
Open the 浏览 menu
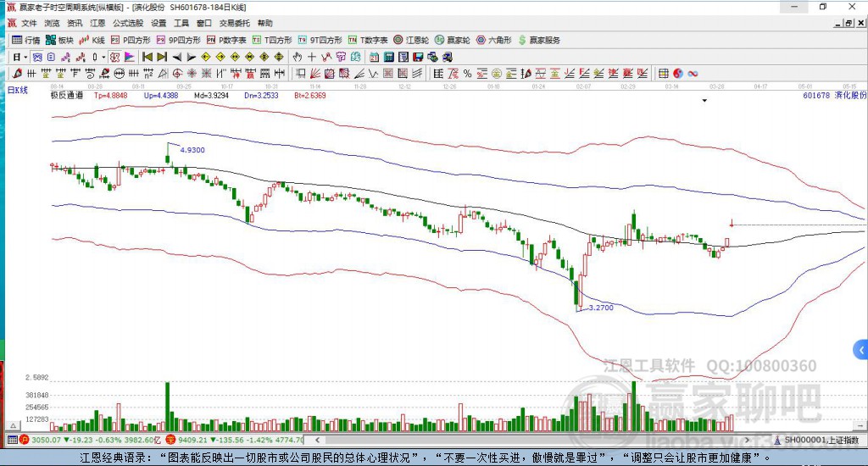click(52, 23)
